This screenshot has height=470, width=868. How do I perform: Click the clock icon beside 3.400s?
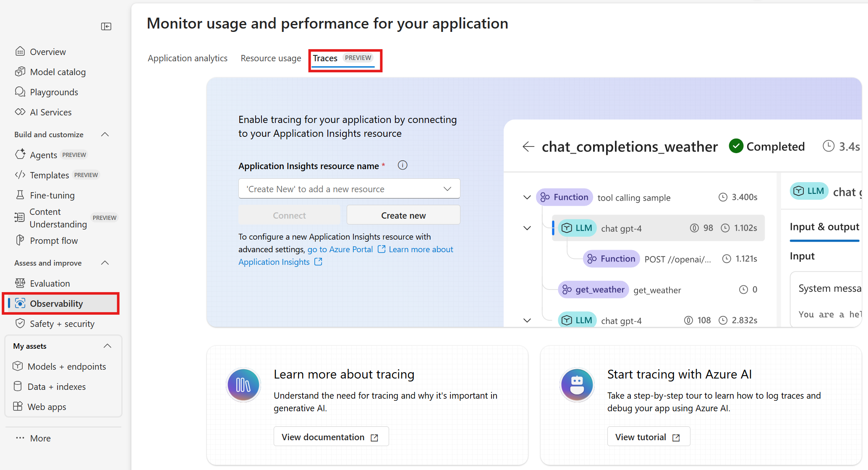[x=723, y=197]
